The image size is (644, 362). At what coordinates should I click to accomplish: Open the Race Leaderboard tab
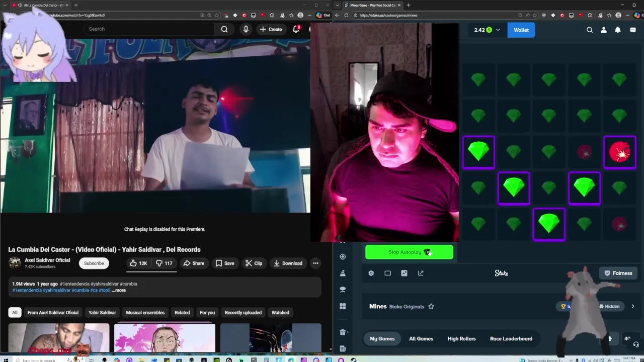pyautogui.click(x=511, y=338)
